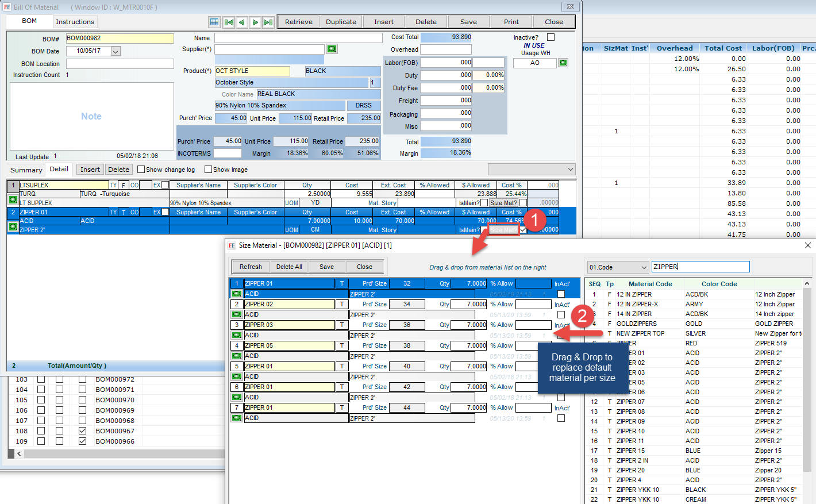Click lookup icon on ZIPPER 02 row
The image size is (816, 504).
(236, 314)
